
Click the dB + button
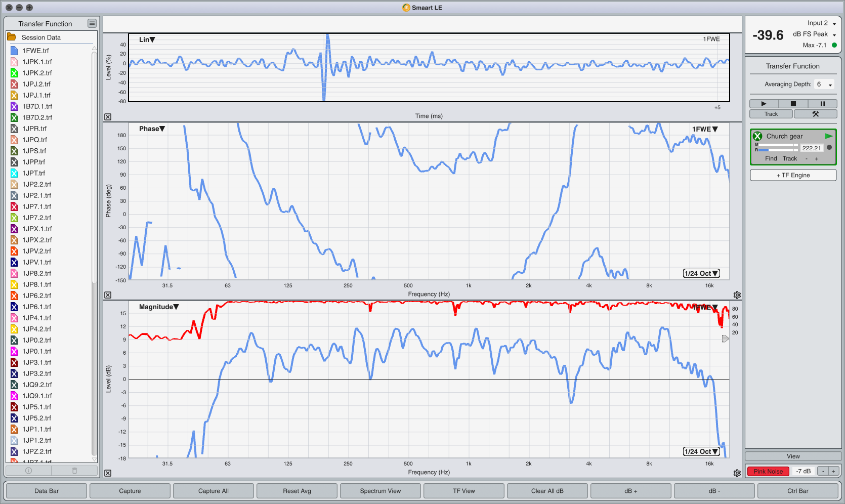coord(631,491)
